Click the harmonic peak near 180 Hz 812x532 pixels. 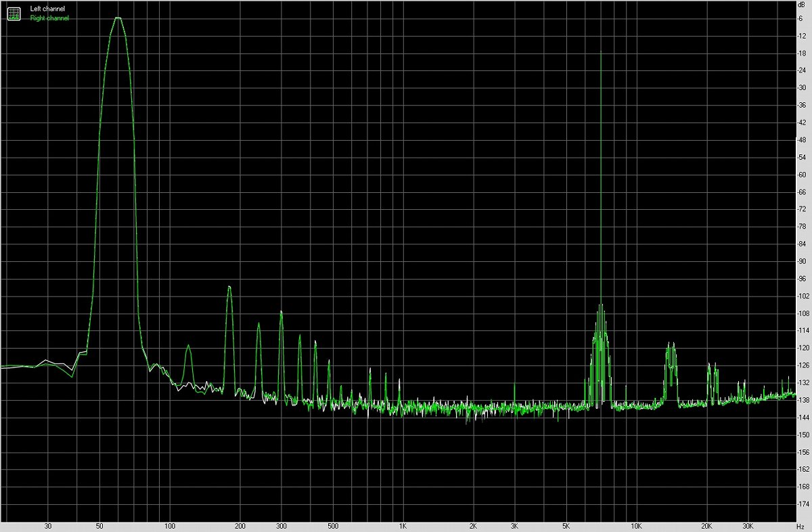(x=229, y=287)
